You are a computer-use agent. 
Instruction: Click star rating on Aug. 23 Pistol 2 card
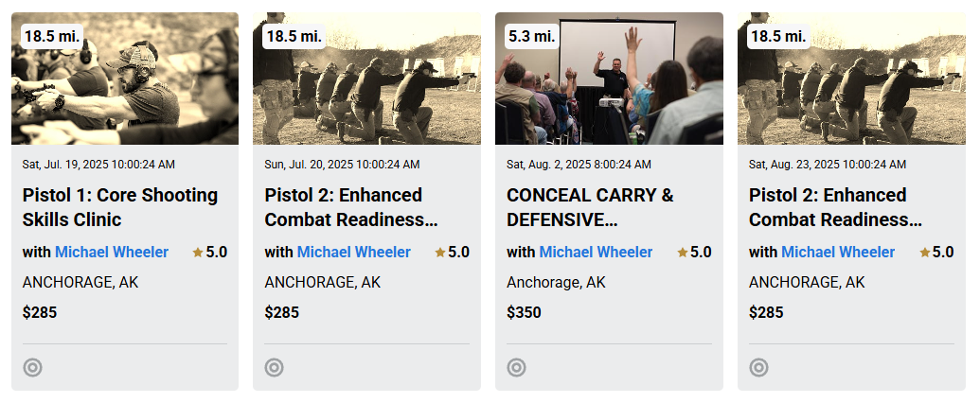tap(936, 253)
